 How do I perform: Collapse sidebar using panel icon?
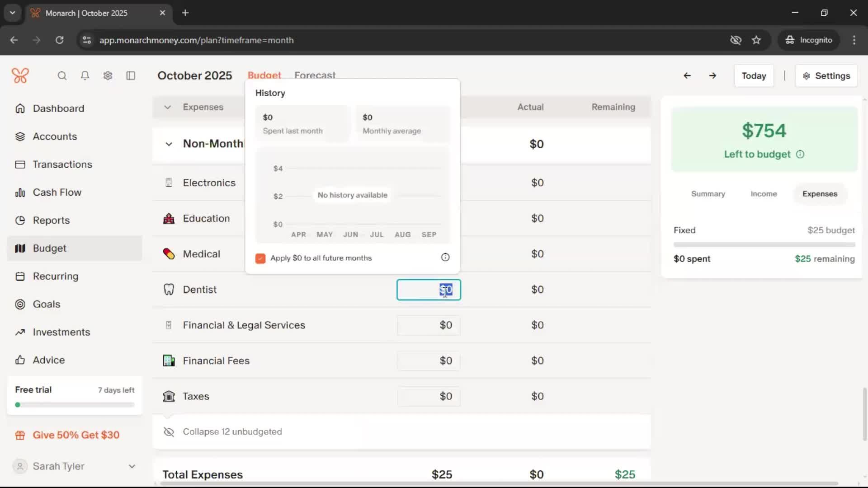click(x=131, y=75)
